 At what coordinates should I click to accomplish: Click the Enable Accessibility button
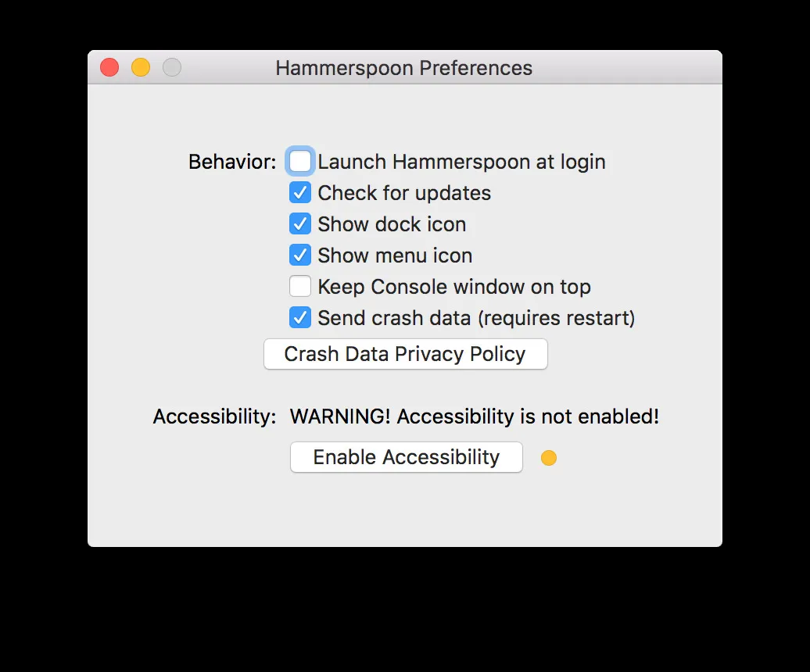[406, 457]
